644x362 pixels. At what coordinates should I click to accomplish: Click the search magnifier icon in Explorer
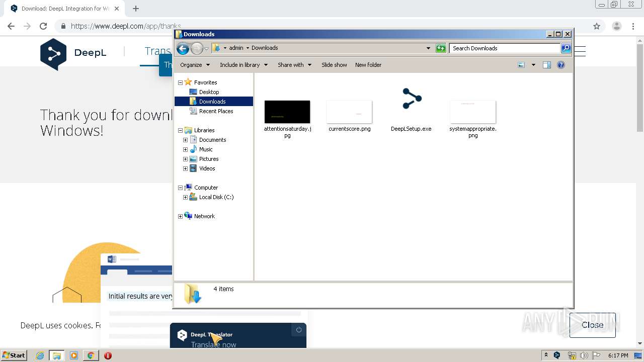[x=566, y=48]
